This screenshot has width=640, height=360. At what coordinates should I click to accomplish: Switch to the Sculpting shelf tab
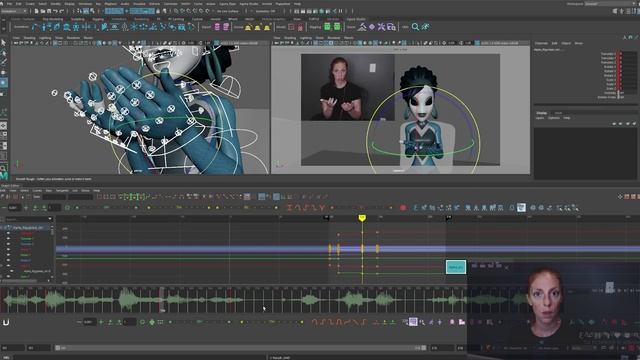tap(78, 19)
